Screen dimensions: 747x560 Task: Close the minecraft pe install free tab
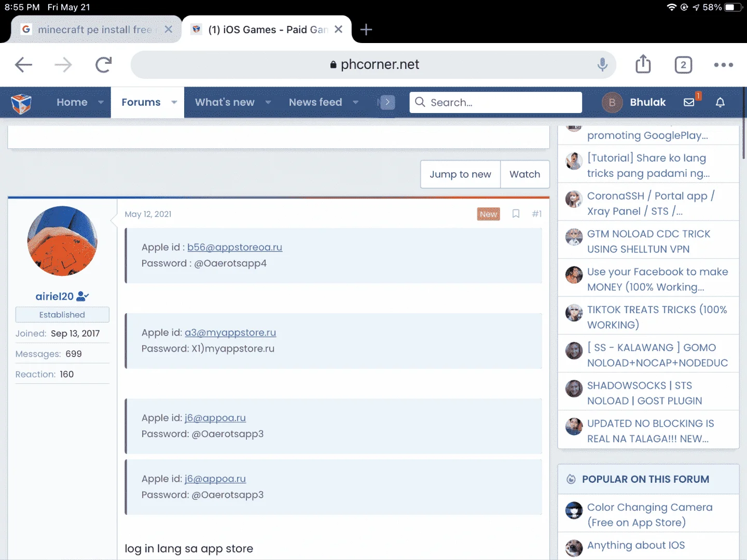click(x=168, y=30)
